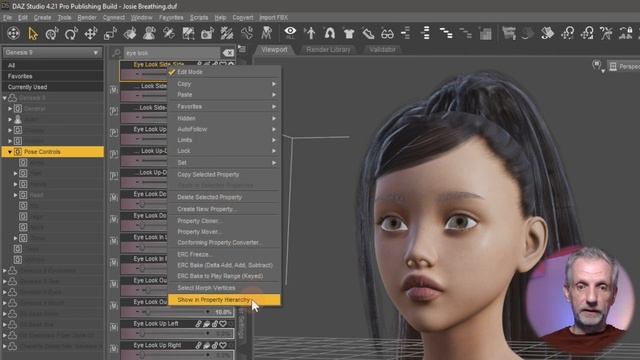Click the stacked building blocks toolbar icon
Image resolution: width=640 pixels, height=360 pixels.
point(486,33)
